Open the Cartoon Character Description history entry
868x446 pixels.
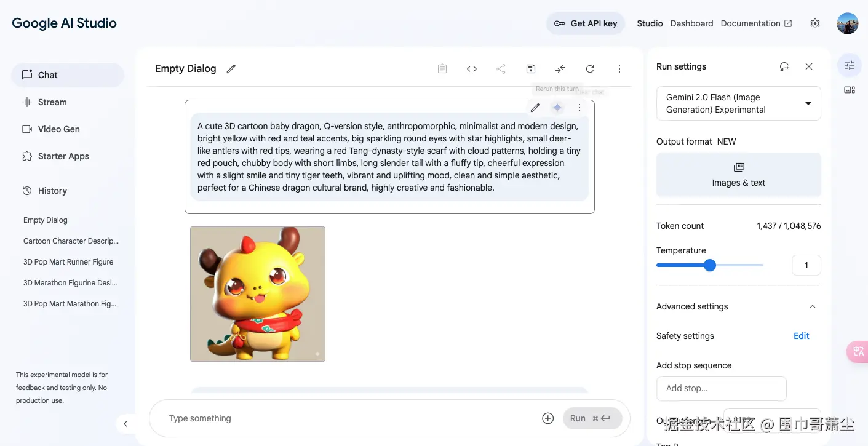[71, 241]
